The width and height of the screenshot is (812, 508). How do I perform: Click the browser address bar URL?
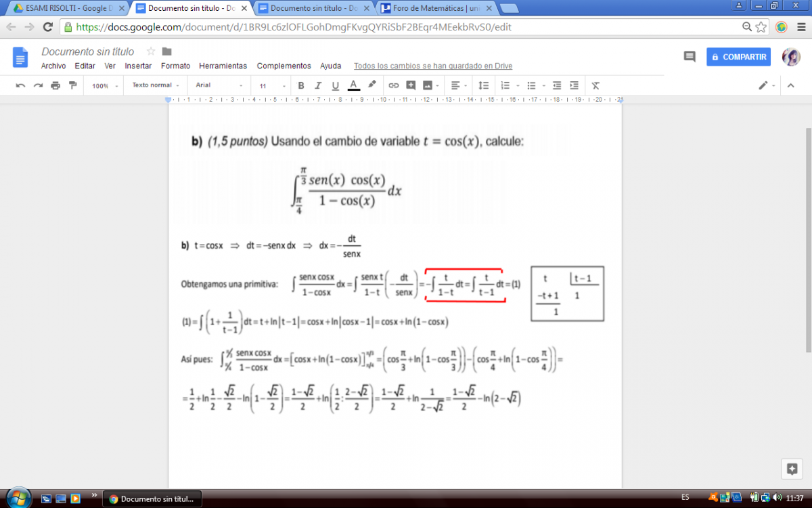284,27
